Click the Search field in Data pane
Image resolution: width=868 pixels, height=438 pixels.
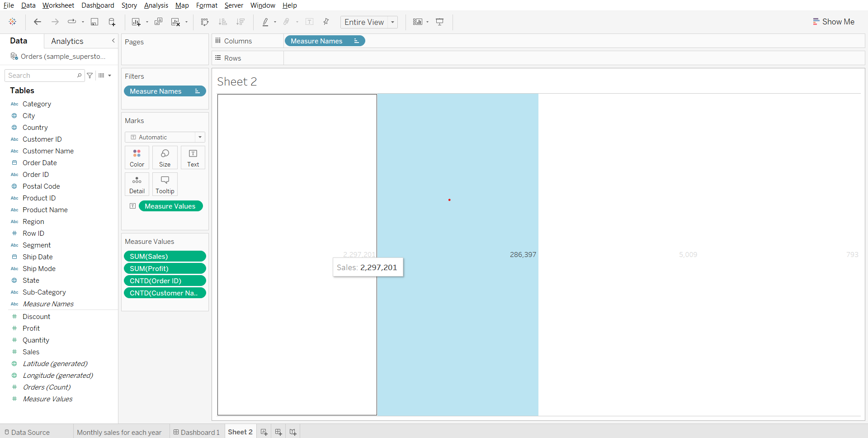tap(42, 76)
